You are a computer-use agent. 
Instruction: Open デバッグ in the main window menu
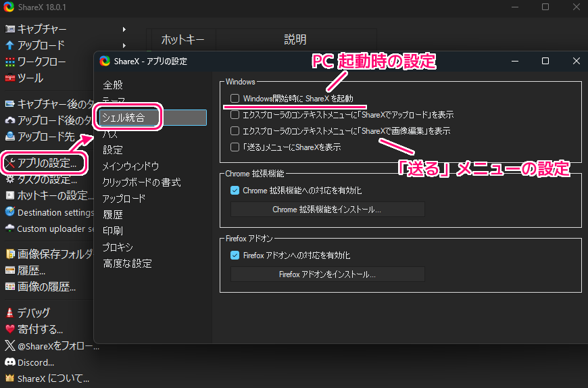34,313
